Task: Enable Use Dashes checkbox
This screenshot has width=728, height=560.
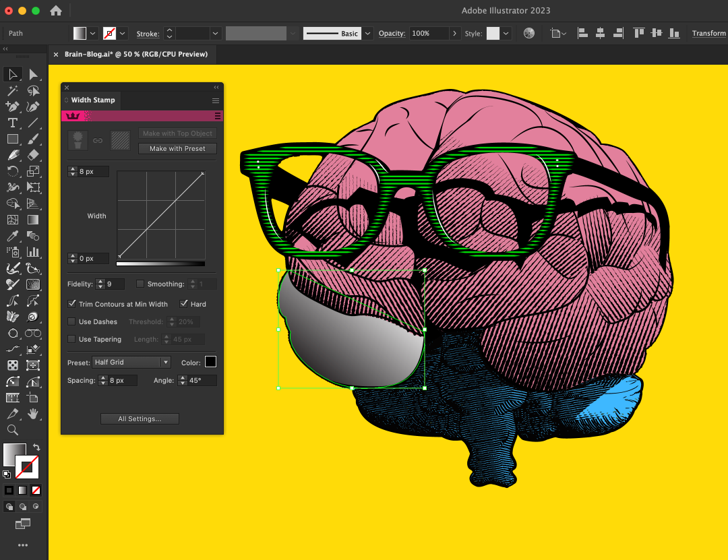Action: pos(71,321)
